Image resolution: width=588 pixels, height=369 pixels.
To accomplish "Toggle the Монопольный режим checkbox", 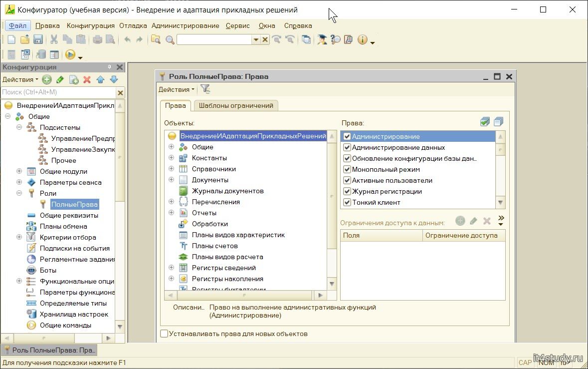I will (x=347, y=169).
